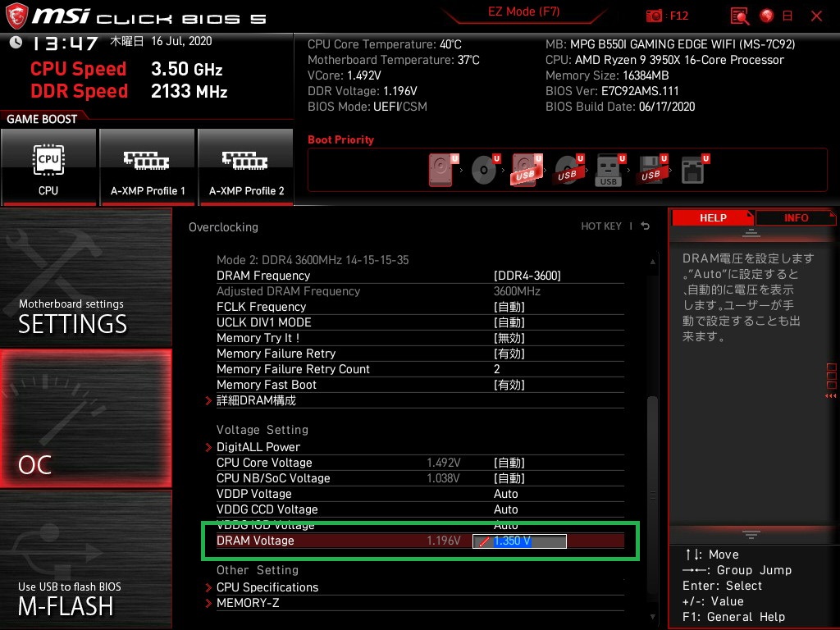Click the F12 screenshot camera icon
This screenshot has height=630, width=840.
654,16
